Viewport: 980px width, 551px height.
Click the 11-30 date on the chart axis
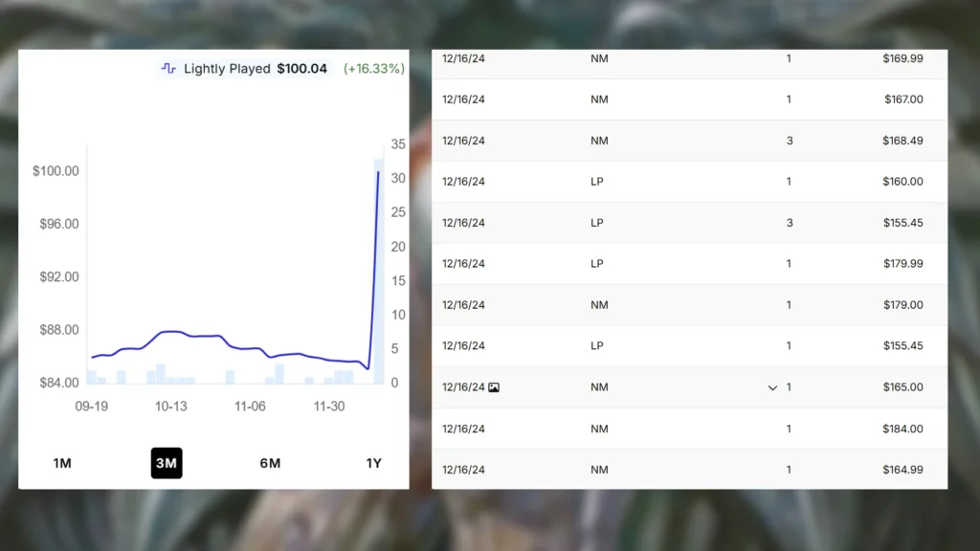(329, 407)
